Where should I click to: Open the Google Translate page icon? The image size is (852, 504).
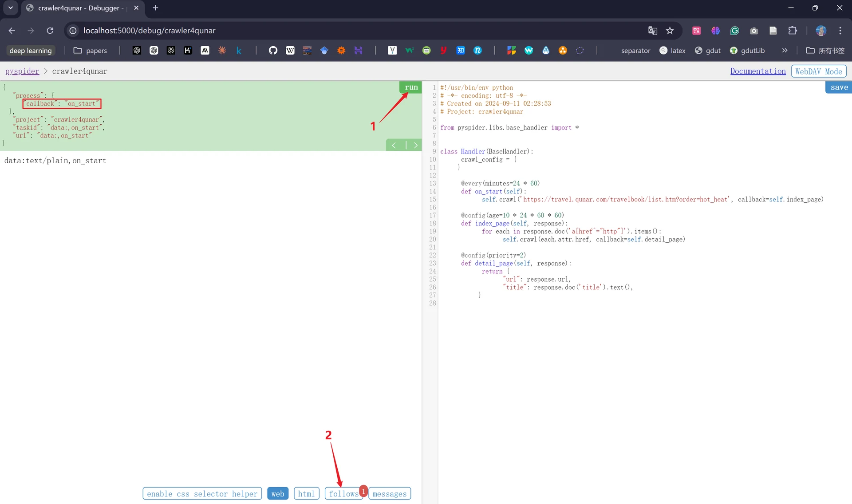pos(653,31)
